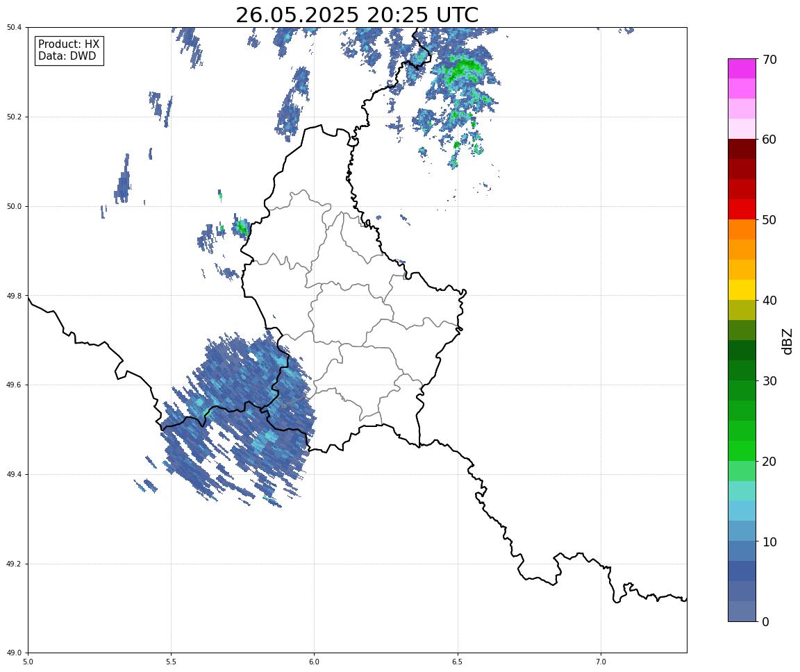The width and height of the screenshot is (800, 672).
Task: Click the magenta swatch at top of colorbar
Action: (x=742, y=68)
